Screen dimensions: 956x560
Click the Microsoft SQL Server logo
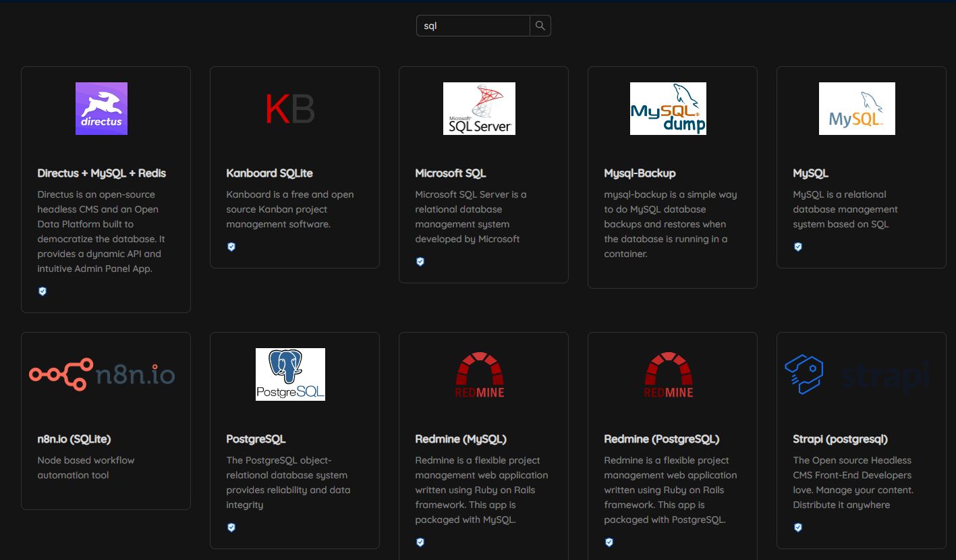click(479, 109)
